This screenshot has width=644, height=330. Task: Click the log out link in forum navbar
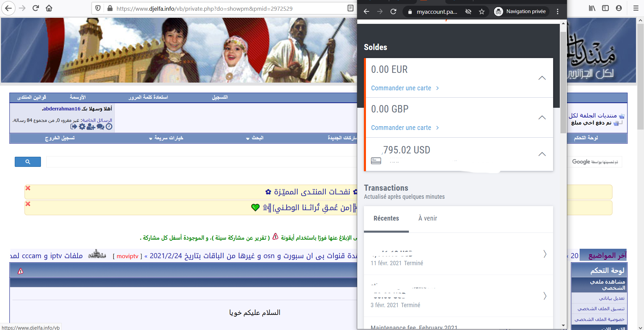(60, 138)
